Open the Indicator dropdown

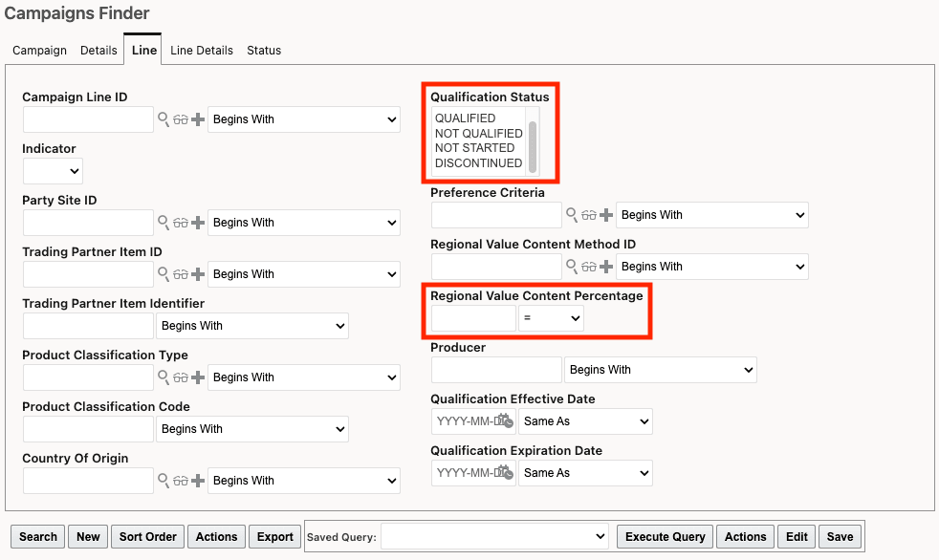click(x=53, y=171)
